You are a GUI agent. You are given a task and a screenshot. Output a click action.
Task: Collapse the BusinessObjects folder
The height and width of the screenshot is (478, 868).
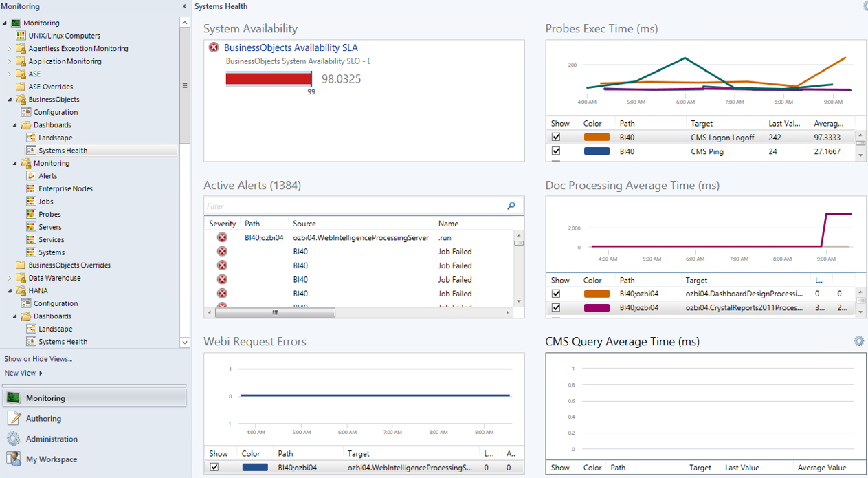coord(10,100)
